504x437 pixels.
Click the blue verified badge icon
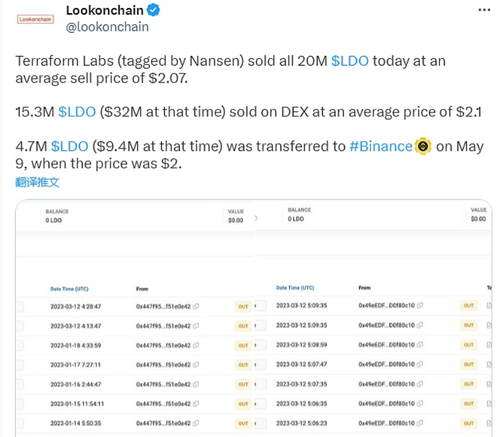[153, 10]
